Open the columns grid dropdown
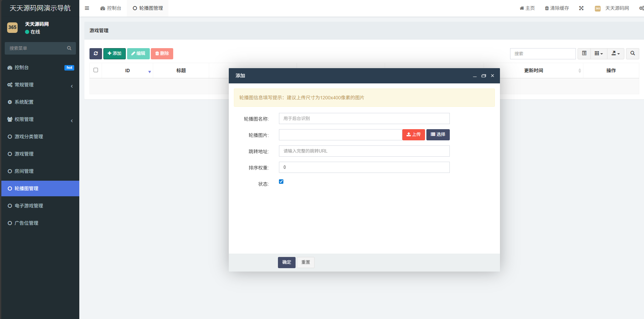Viewport: 644px width, 319px height. point(599,54)
